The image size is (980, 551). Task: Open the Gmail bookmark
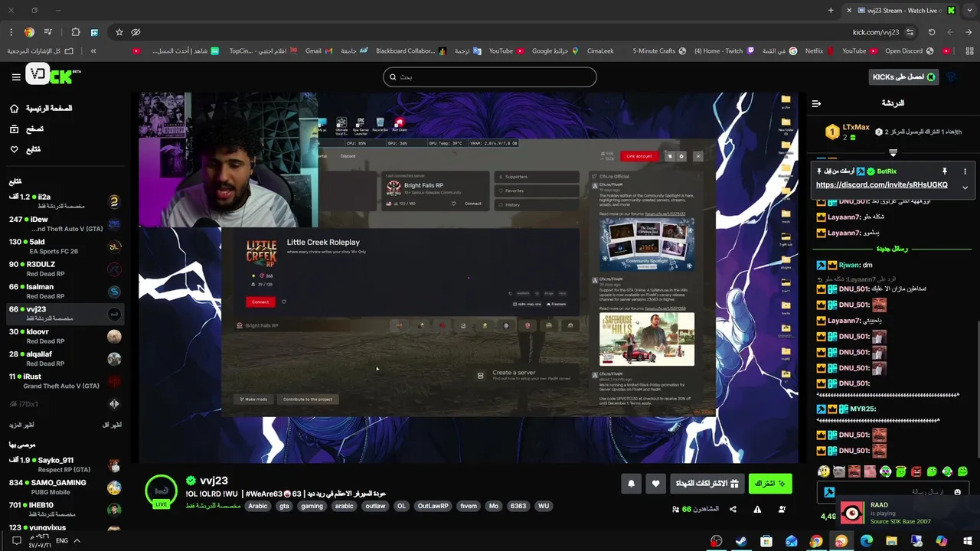click(318, 51)
